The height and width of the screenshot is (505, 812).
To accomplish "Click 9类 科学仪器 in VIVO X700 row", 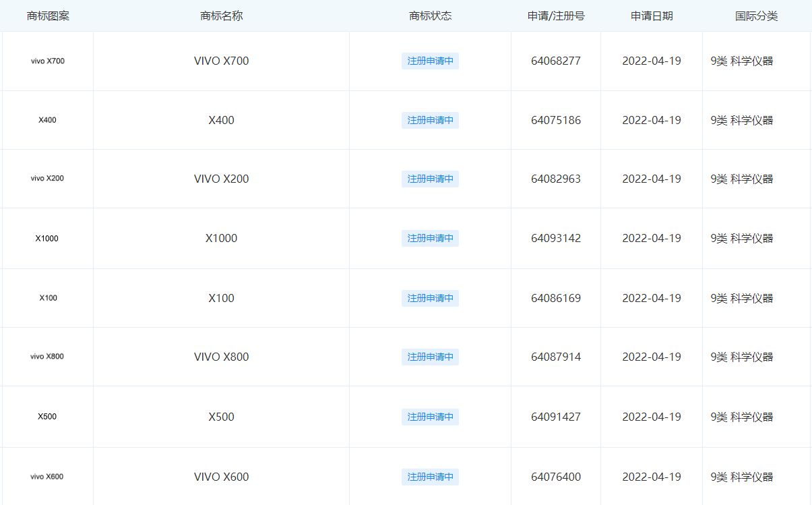I will click(x=742, y=61).
